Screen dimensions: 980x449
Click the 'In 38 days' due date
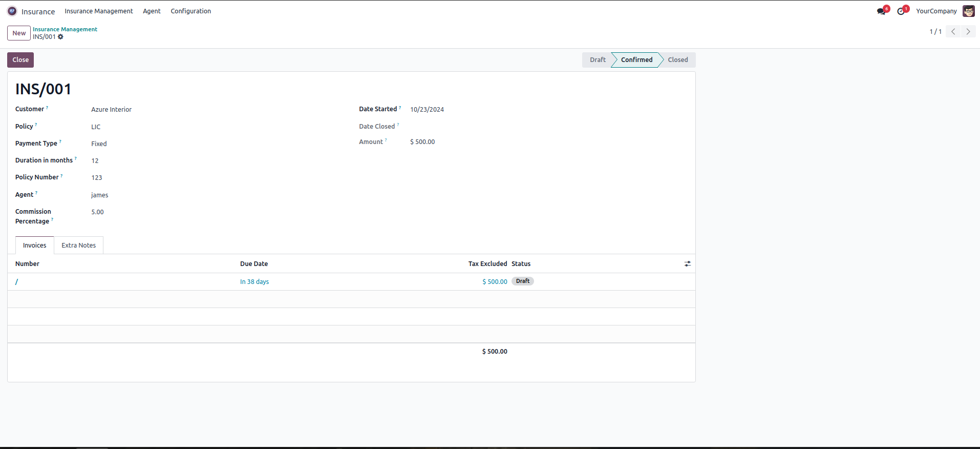[x=254, y=282]
